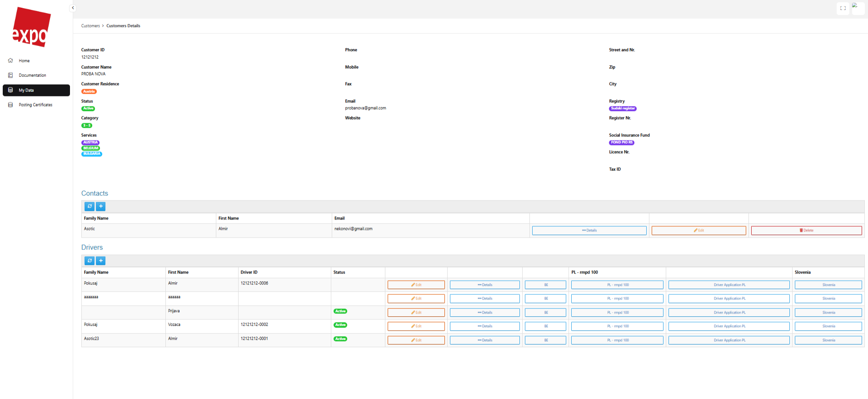Screen dimensions: 868x399
Task: View Details of the Asotic contact
Action: point(589,231)
